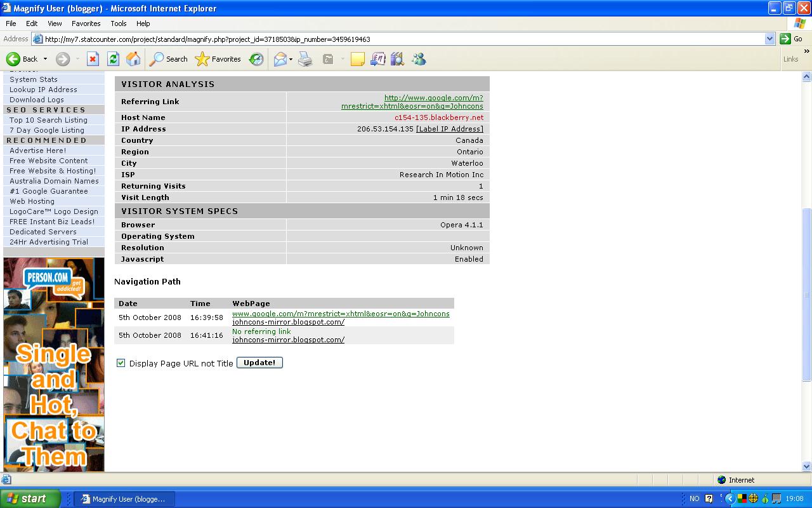Click the four-colored squares tray icon

[742, 498]
